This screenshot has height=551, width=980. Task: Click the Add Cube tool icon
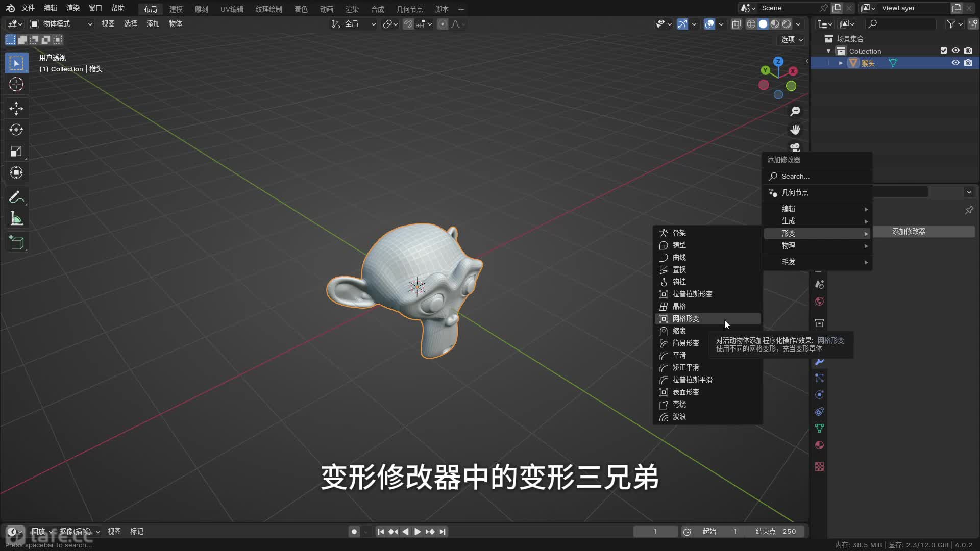(x=16, y=243)
